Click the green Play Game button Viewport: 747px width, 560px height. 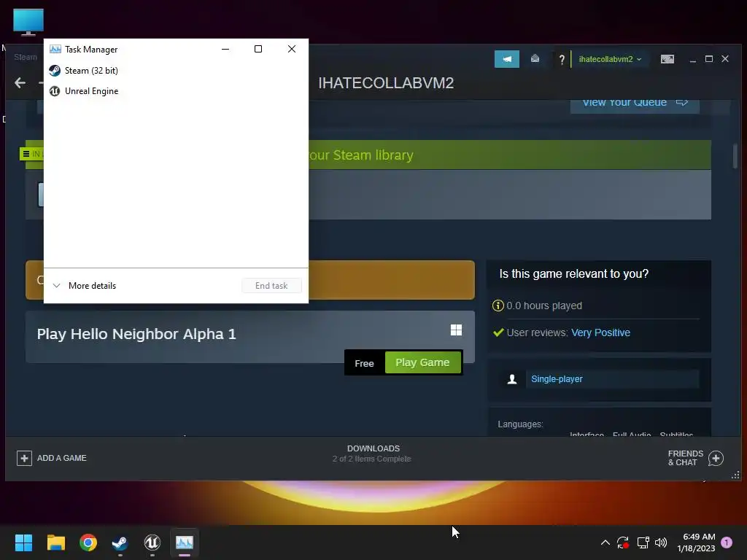pos(422,362)
